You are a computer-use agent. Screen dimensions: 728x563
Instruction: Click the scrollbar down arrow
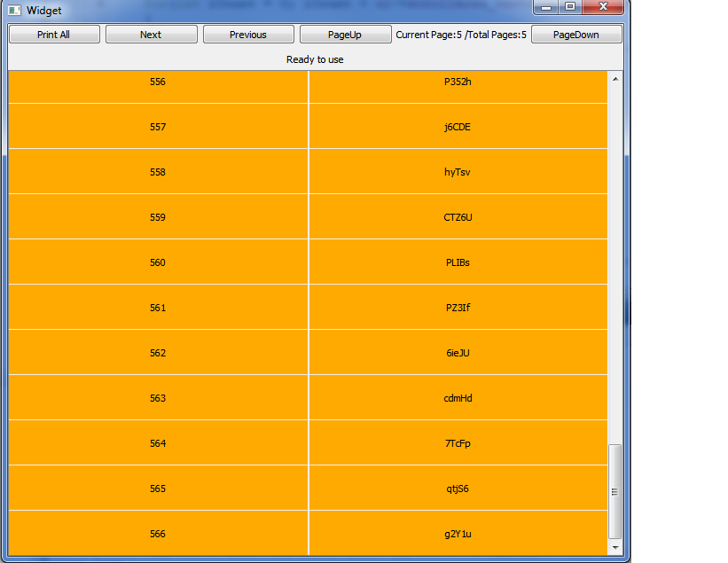coord(615,548)
